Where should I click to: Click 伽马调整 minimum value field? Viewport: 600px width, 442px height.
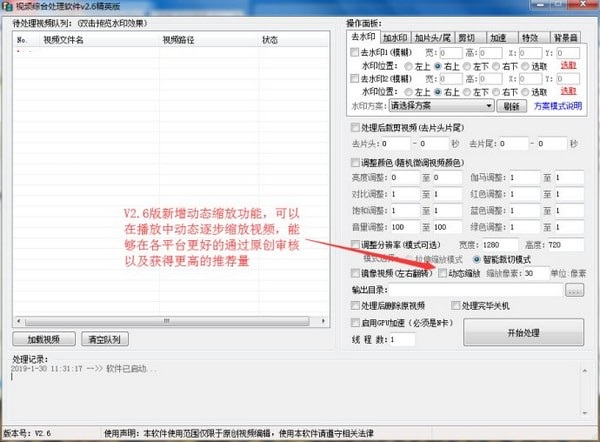click(x=524, y=178)
